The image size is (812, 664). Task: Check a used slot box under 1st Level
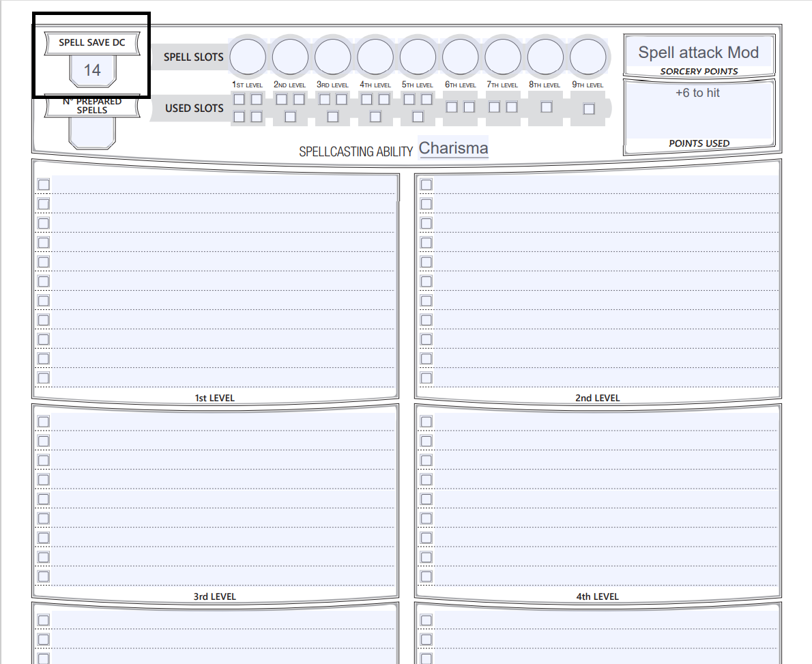[239, 99]
